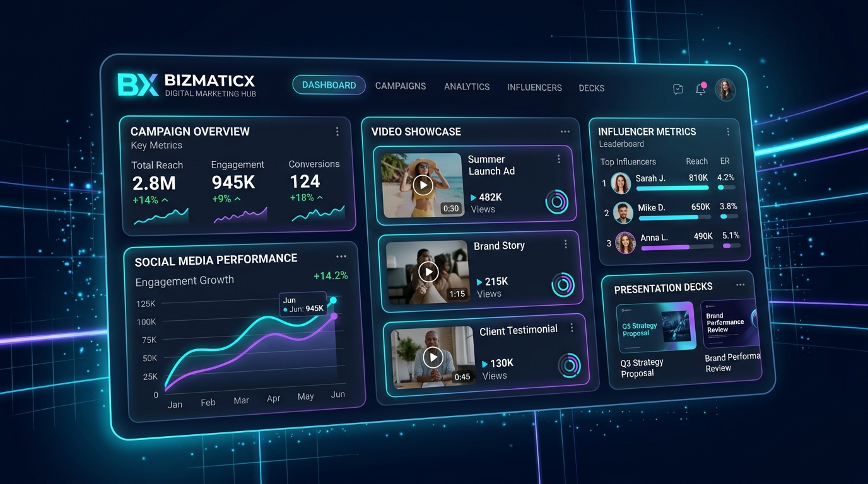Click Mike D. avatar in leaderboard
Screen dimensions: 868x484
(x=623, y=212)
